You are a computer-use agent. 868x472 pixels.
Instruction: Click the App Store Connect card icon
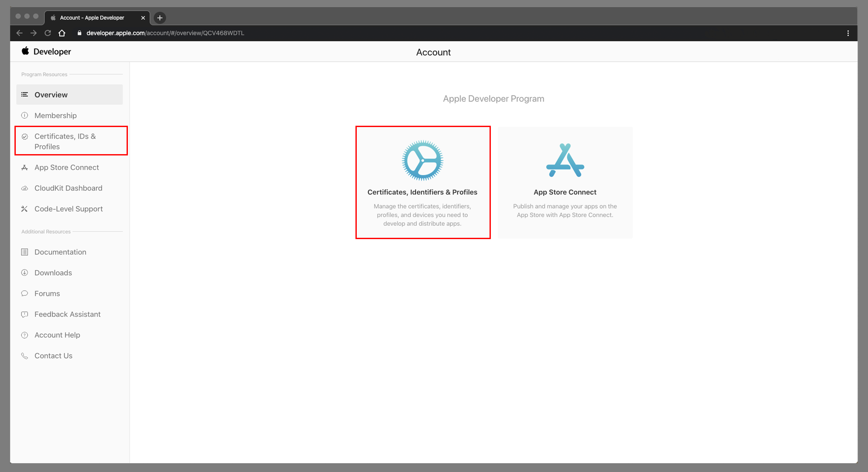[x=565, y=160]
